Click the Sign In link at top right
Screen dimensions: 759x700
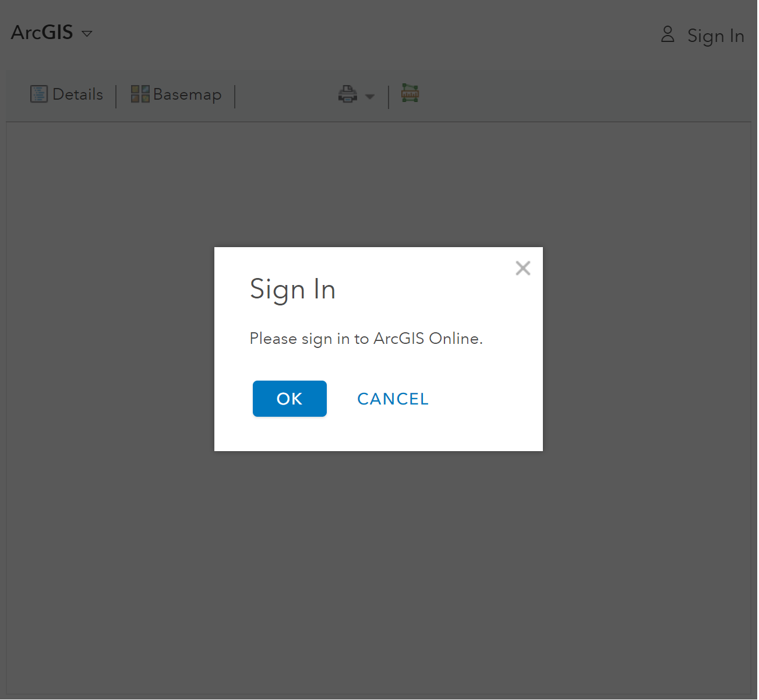coord(715,36)
